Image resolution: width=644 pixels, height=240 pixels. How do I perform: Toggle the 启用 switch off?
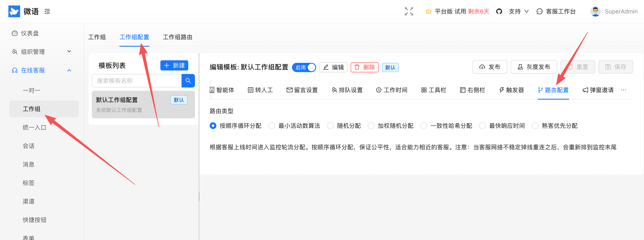tap(304, 67)
